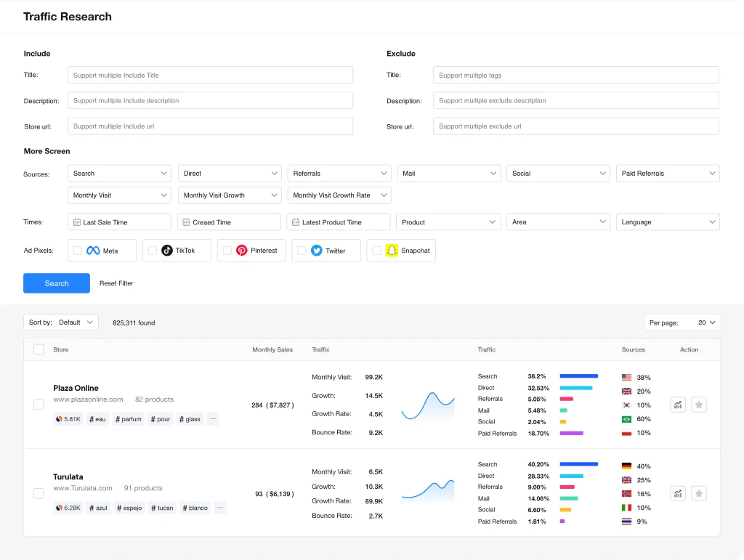Select all stores with header checkbox

[x=39, y=349]
